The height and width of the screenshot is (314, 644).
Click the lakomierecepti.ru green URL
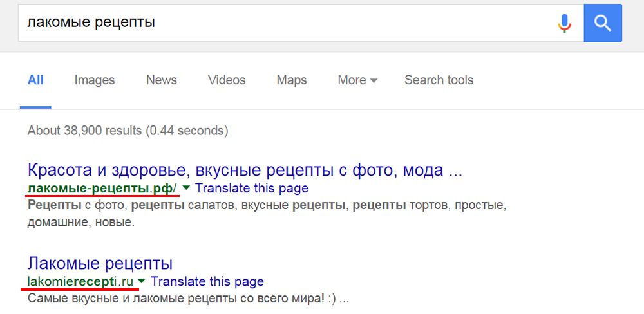pyautogui.click(x=80, y=281)
